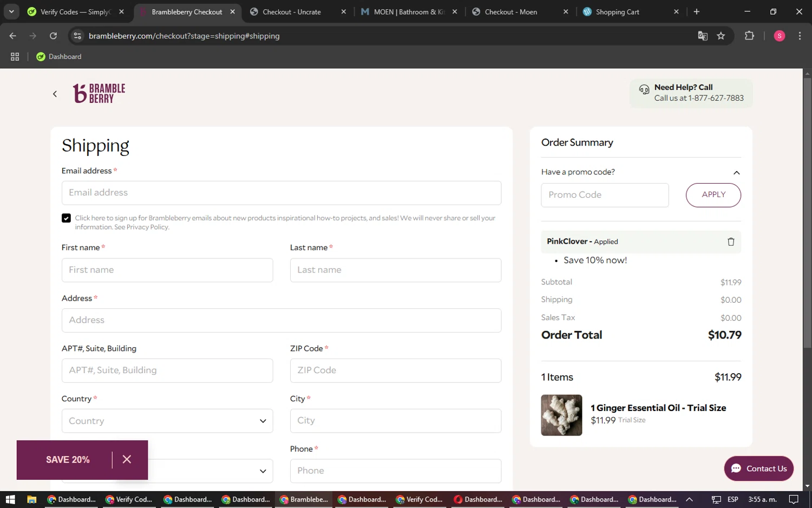812x508 pixels.
Task: Open the translate page icon
Action: (703, 36)
